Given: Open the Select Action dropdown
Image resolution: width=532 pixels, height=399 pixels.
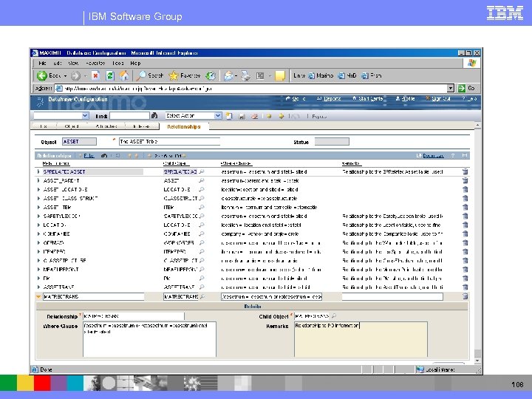Looking at the screenshot, I should click(218, 116).
